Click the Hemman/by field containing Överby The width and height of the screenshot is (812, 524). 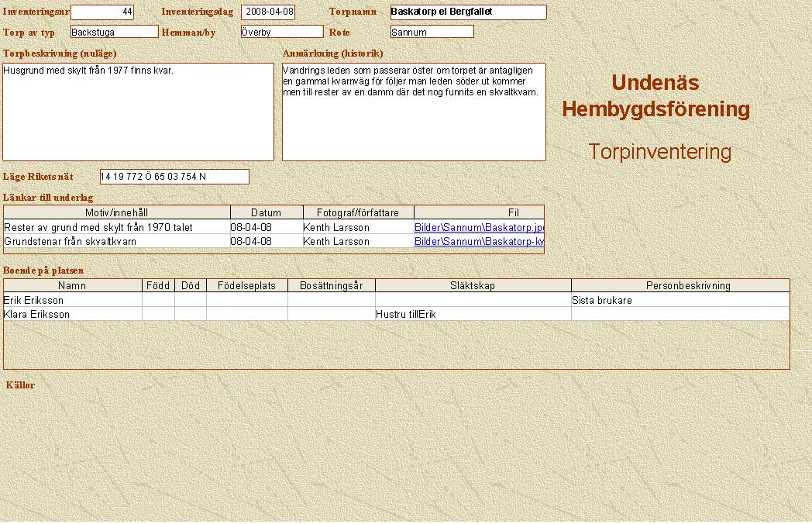(x=280, y=32)
